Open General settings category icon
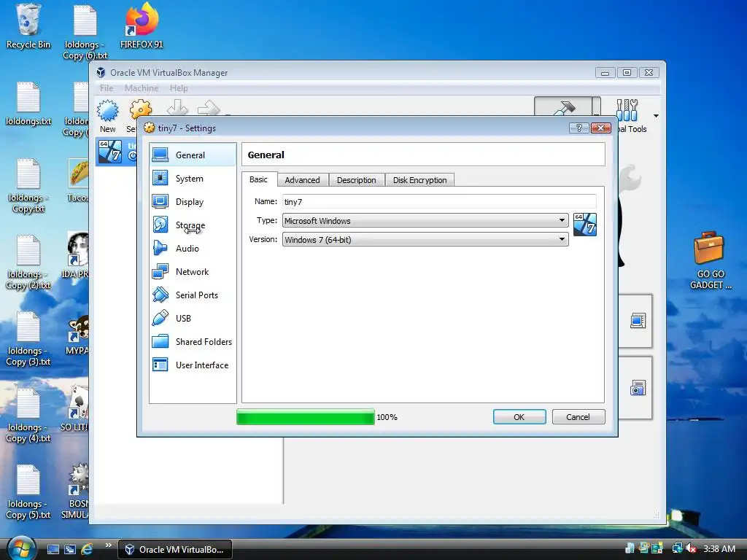Viewport: 747px width, 560px height. click(160, 155)
